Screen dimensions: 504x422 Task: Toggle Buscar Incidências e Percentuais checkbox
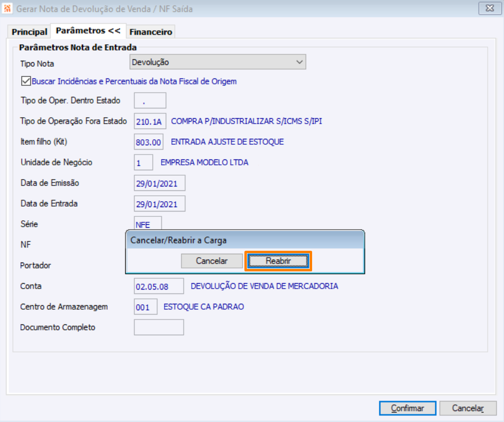pos(26,81)
